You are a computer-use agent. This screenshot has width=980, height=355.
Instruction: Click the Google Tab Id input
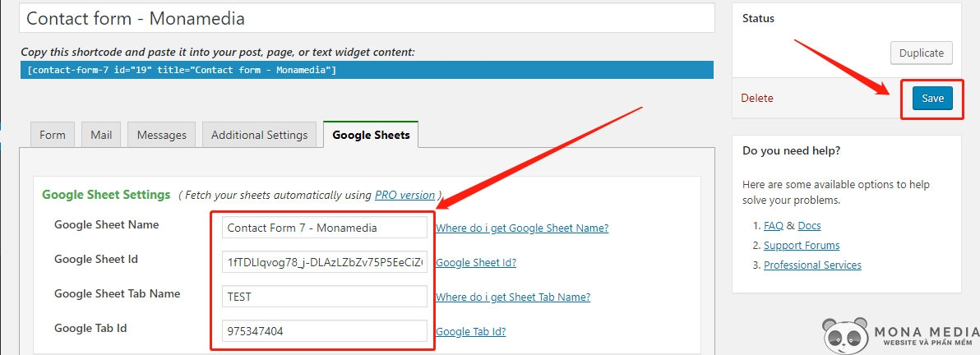click(324, 331)
